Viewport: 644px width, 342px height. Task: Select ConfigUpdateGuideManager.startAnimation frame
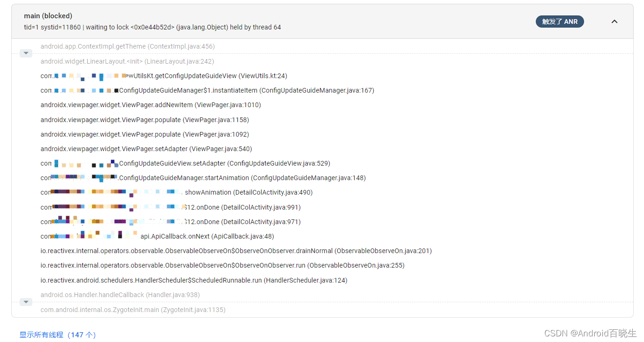tap(203, 178)
